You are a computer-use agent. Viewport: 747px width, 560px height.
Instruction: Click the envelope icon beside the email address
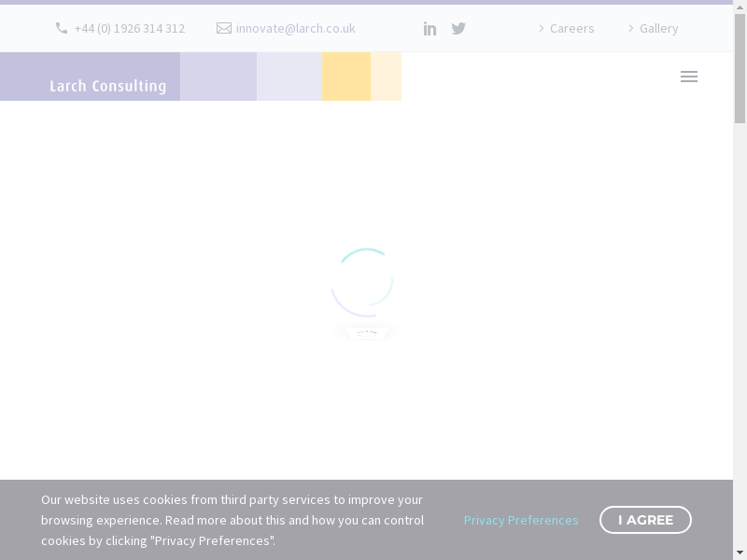pos(224,29)
